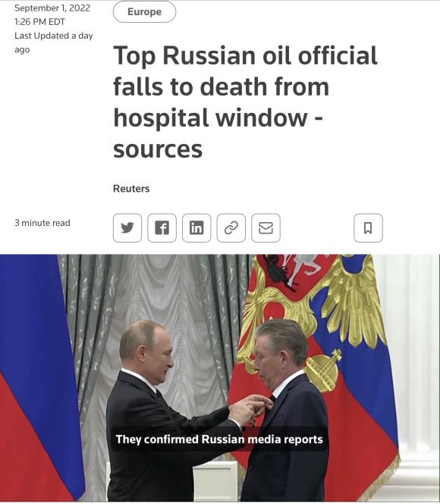The image size is (440, 504).
Task: Click the word "sources" in the headline
Action: [158, 149]
